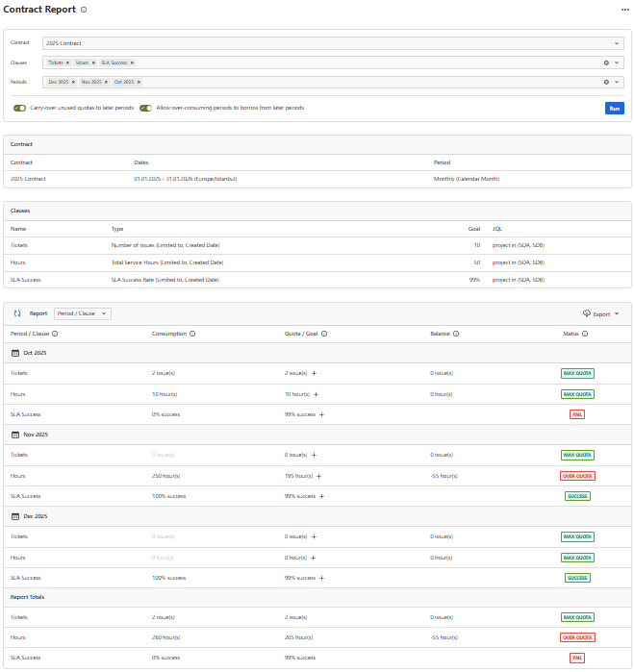Remove the Tickets tag from Clauses
Viewport: 634px width, 672px height.
(67, 62)
